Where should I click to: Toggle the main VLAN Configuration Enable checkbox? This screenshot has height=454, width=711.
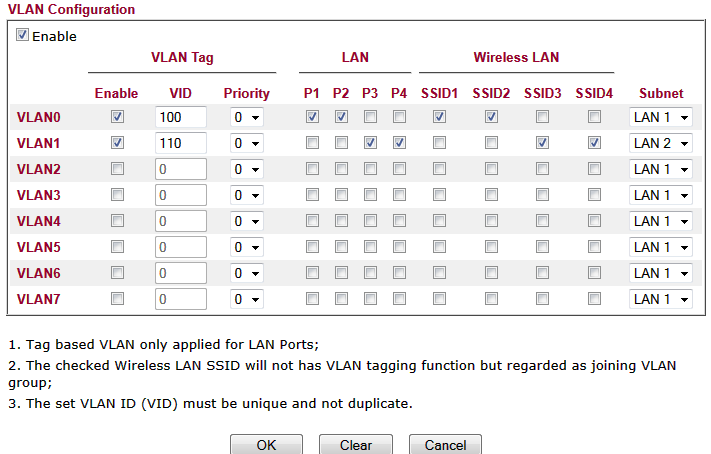23,36
